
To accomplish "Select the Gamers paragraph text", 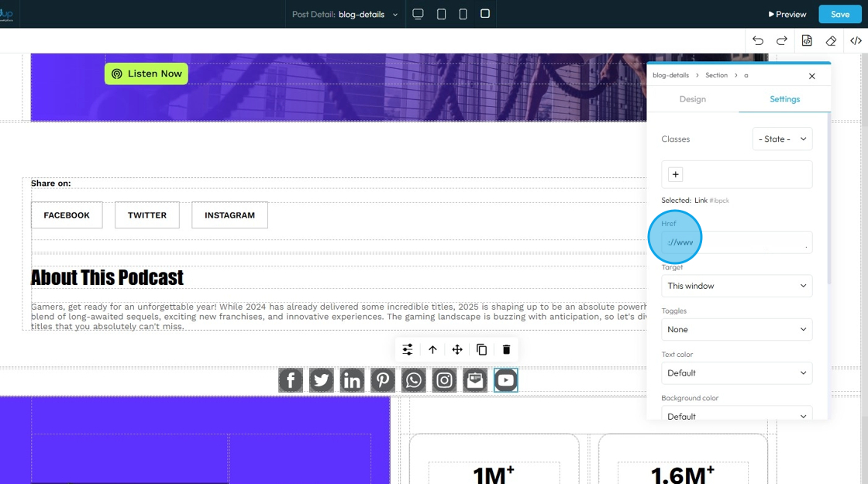I will [x=339, y=317].
